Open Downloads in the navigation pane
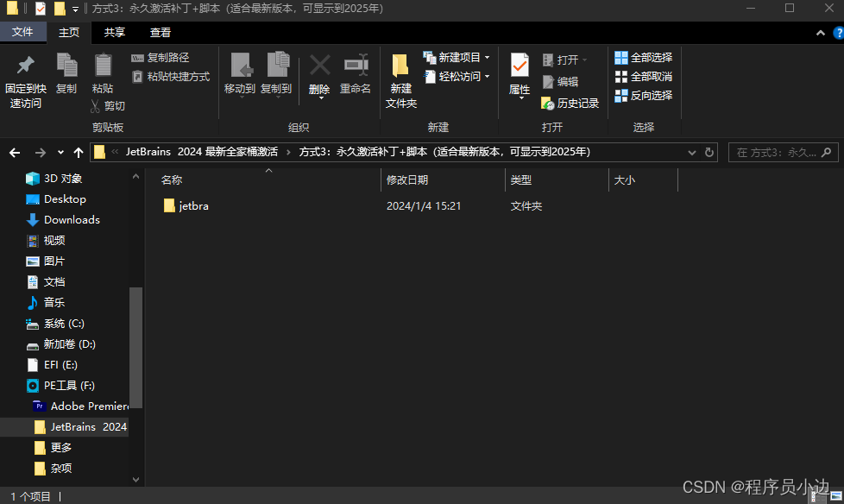Image resolution: width=844 pixels, height=504 pixels. 63,220
